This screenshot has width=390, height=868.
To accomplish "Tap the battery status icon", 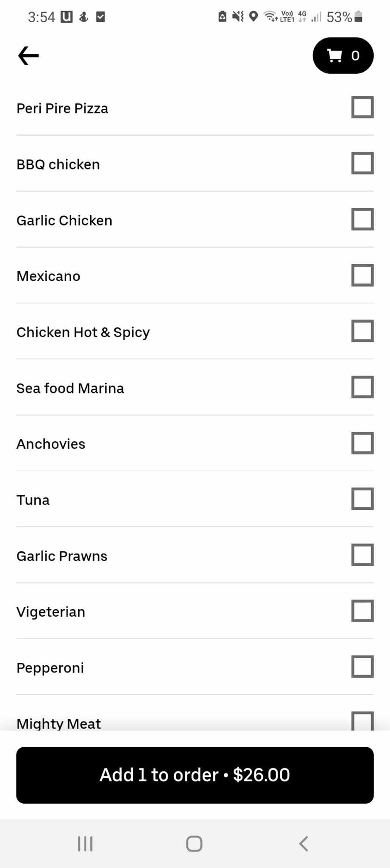I will (x=359, y=17).
